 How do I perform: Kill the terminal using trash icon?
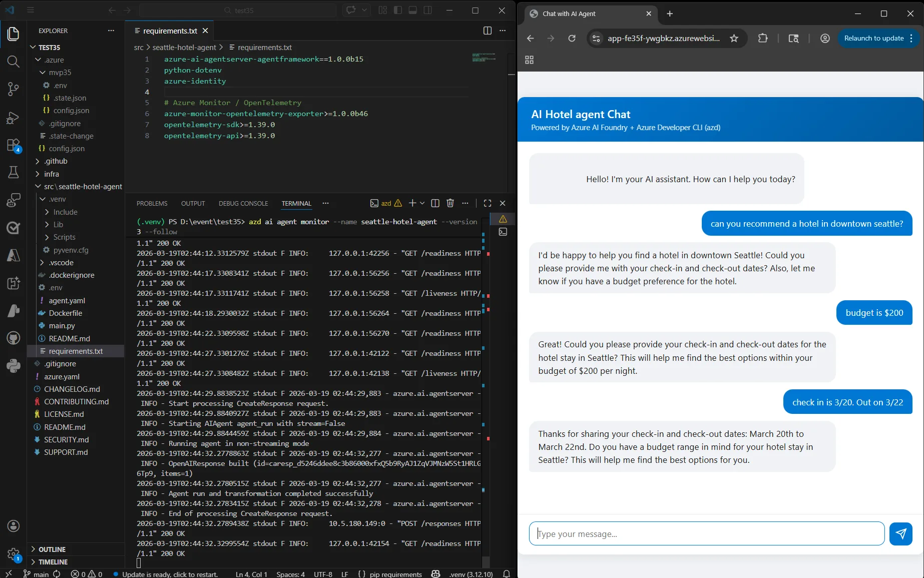coord(449,203)
